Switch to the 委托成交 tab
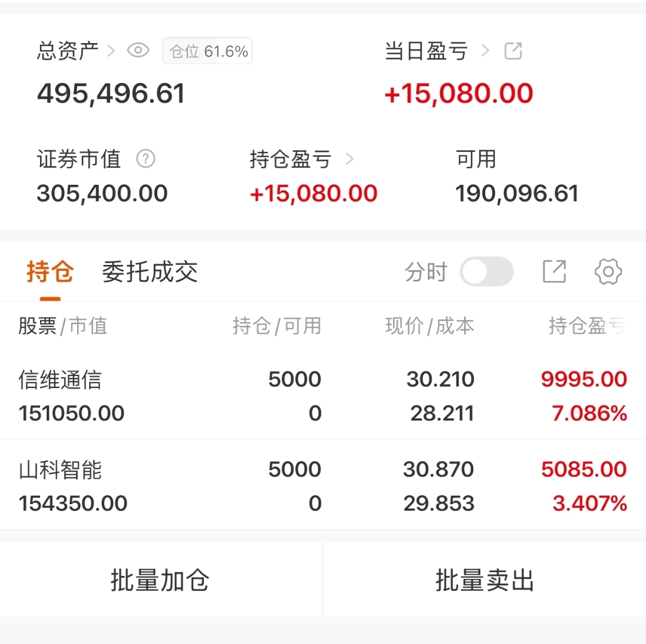The width and height of the screenshot is (646, 644). [150, 272]
